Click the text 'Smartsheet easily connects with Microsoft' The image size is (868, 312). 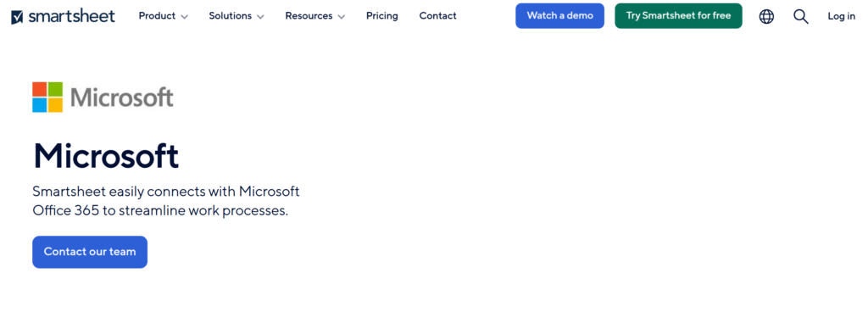pos(166,192)
